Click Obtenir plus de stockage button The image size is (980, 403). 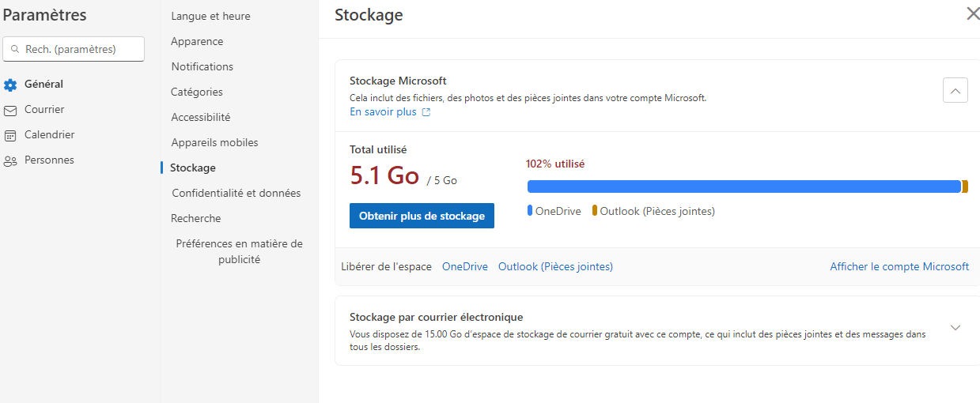[422, 216]
